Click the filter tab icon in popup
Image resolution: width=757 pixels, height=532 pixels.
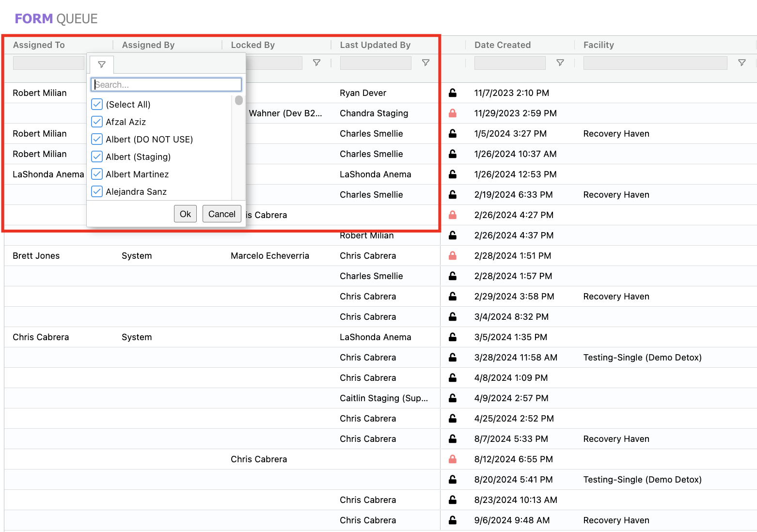point(102,64)
